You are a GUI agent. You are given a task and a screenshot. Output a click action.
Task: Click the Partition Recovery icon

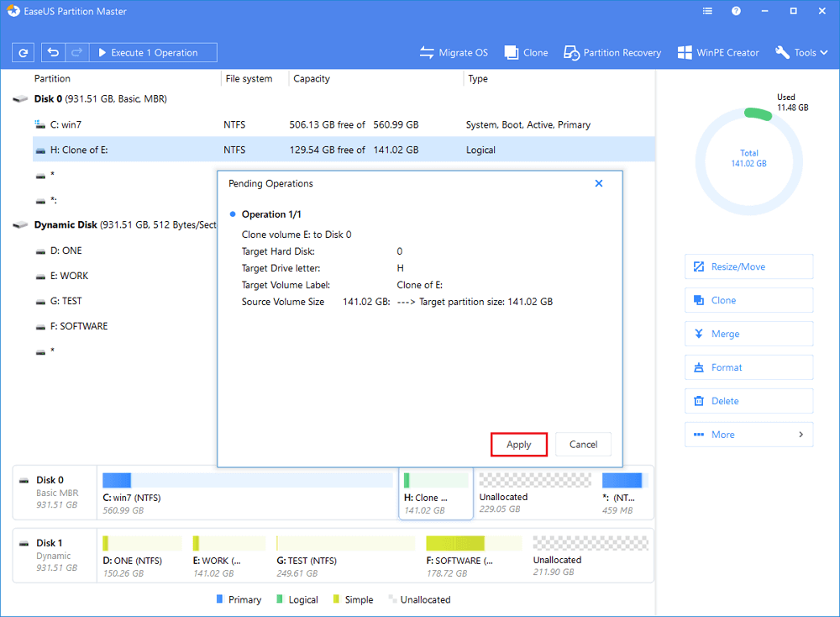point(571,52)
